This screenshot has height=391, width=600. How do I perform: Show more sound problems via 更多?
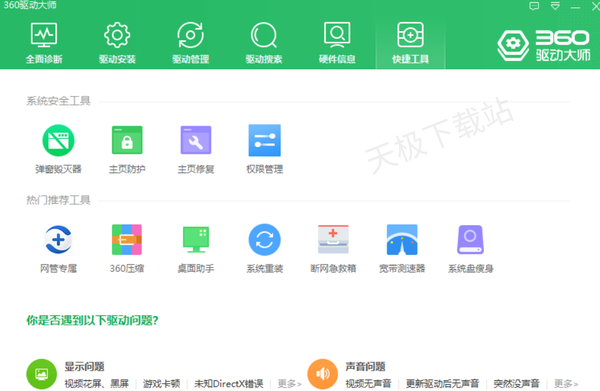click(566, 383)
